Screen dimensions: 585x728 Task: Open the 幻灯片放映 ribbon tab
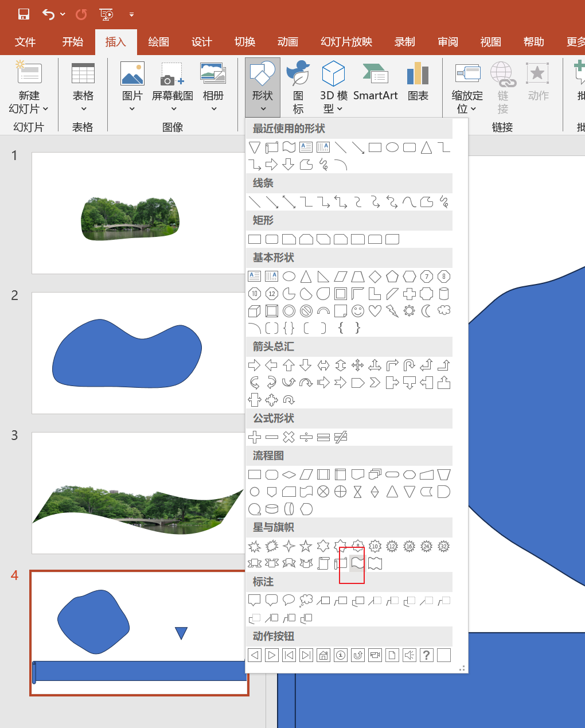(x=346, y=42)
